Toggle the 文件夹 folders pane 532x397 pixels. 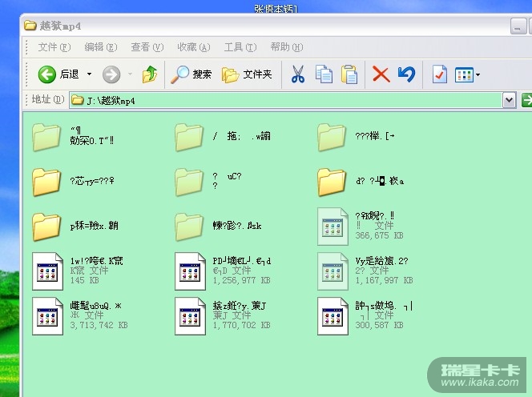[x=247, y=74]
